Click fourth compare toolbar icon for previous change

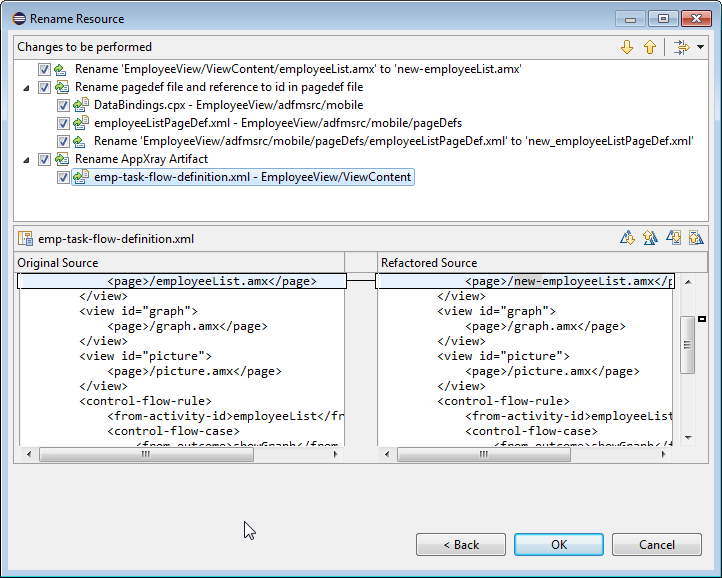[x=696, y=238]
